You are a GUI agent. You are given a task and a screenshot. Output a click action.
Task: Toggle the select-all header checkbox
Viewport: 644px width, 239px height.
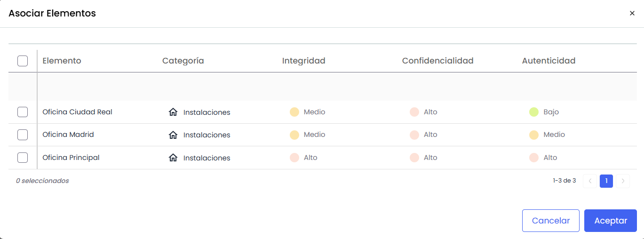pos(23,61)
